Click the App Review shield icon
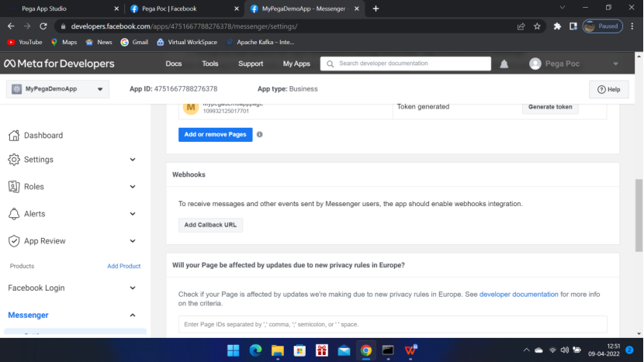The width and height of the screenshot is (644, 362). click(x=14, y=241)
